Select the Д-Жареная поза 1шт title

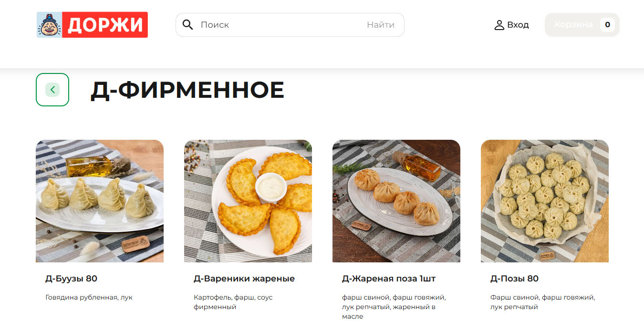pos(389,279)
